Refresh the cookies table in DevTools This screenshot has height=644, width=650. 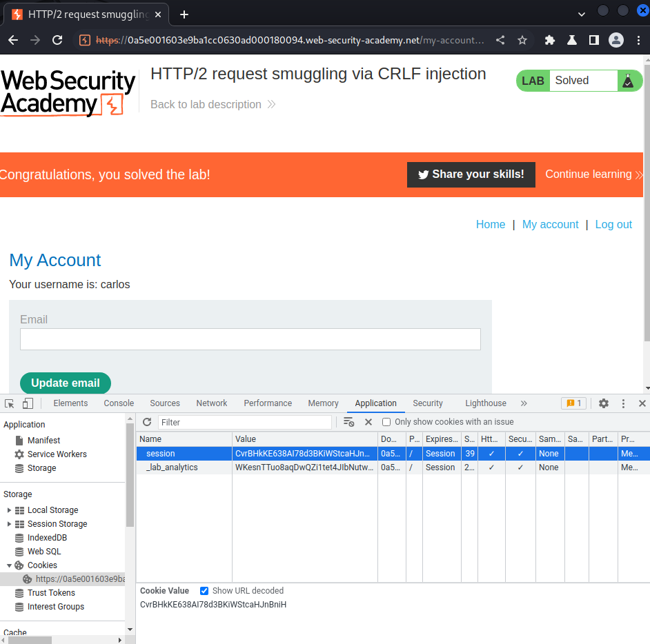pyautogui.click(x=147, y=422)
